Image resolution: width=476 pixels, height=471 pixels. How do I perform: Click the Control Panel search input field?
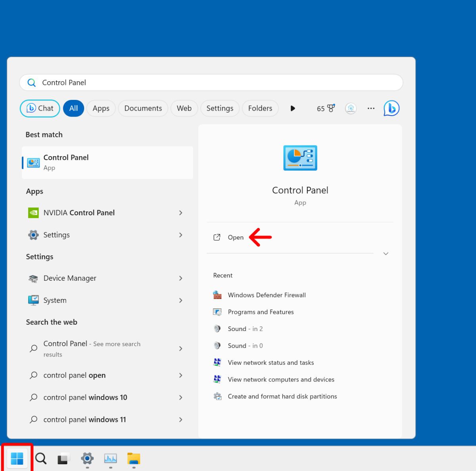point(211,82)
